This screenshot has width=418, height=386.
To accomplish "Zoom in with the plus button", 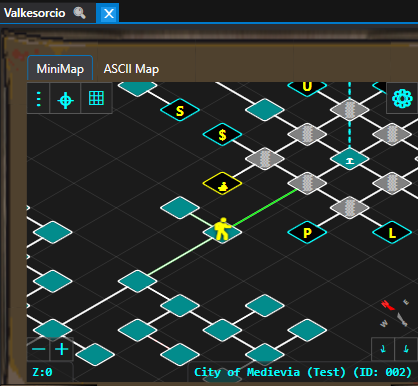I will (62, 349).
